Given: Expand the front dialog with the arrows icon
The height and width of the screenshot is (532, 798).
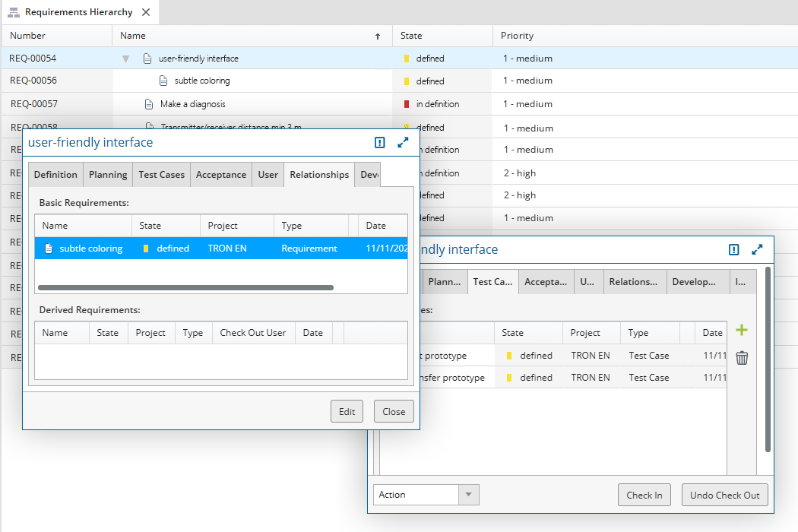Looking at the screenshot, I should (x=403, y=142).
